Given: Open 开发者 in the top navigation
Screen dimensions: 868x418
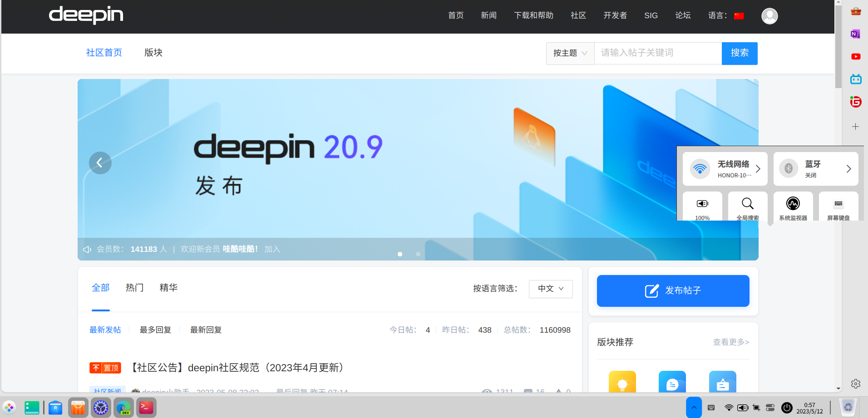Looking at the screenshot, I should [x=615, y=15].
